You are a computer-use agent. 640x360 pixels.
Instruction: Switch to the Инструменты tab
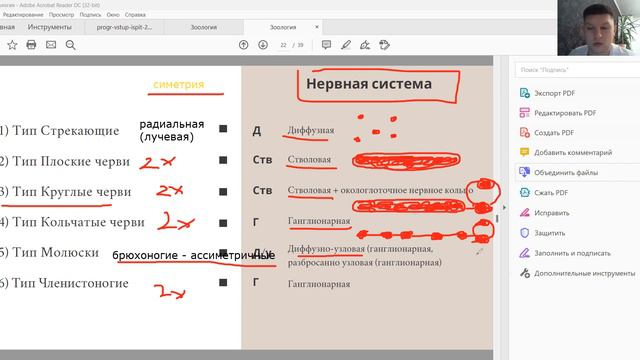pyautogui.click(x=49, y=27)
